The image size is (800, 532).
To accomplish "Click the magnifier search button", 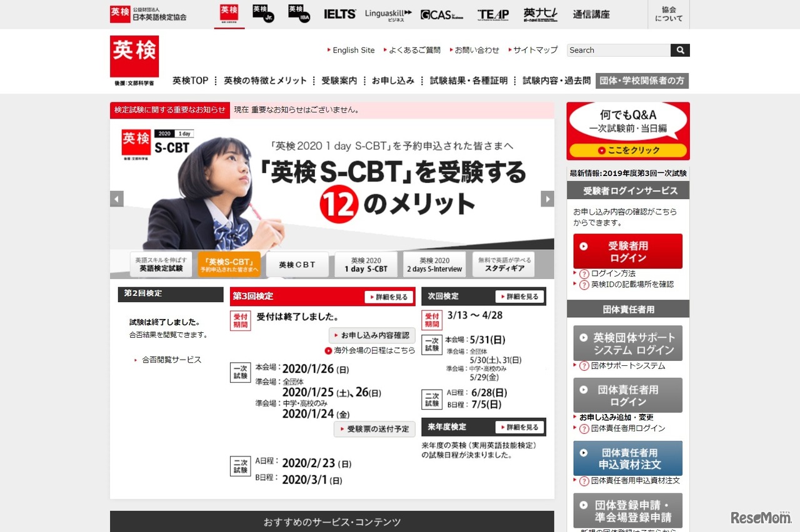I will (x=681, y=50).
